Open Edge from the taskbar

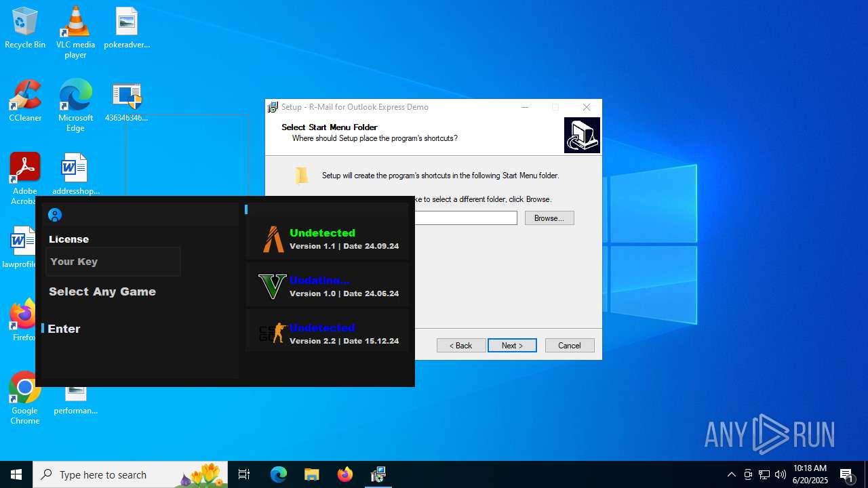coord(279,474)
